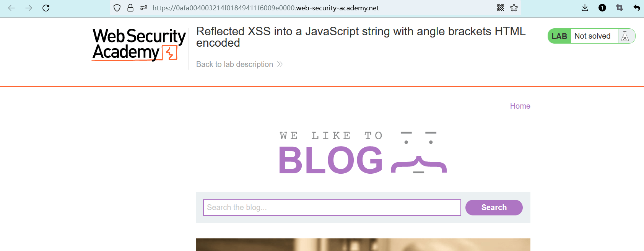
Task: Click the numbered extension badge icon
Action: point(602,8)
